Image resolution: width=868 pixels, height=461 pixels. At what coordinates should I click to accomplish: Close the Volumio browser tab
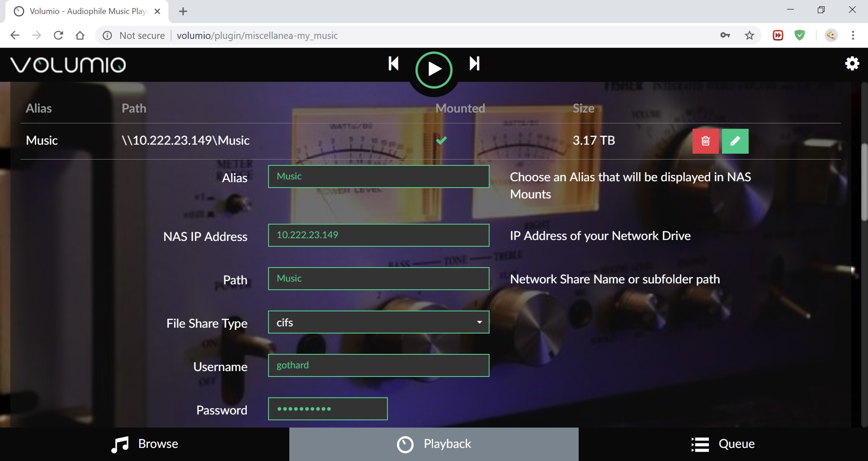pyautogui.click(x=157, y=11)
